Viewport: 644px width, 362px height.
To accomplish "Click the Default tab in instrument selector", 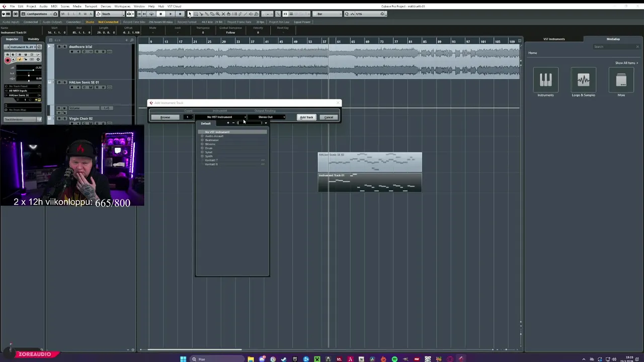I will pos(206,124).
